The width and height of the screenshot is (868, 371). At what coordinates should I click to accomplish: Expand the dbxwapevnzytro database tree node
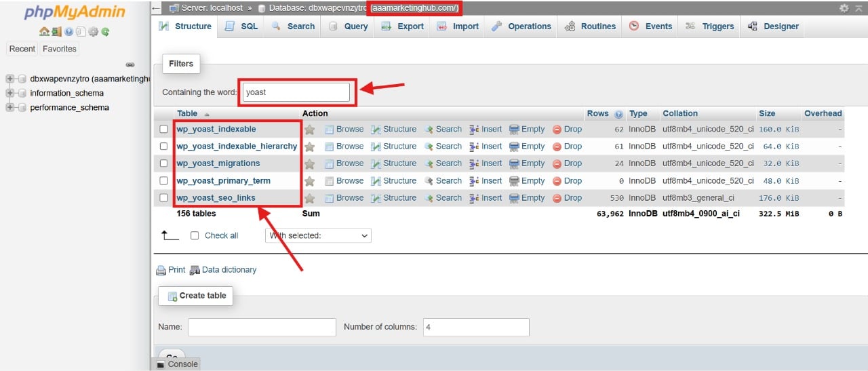(10, 79)
